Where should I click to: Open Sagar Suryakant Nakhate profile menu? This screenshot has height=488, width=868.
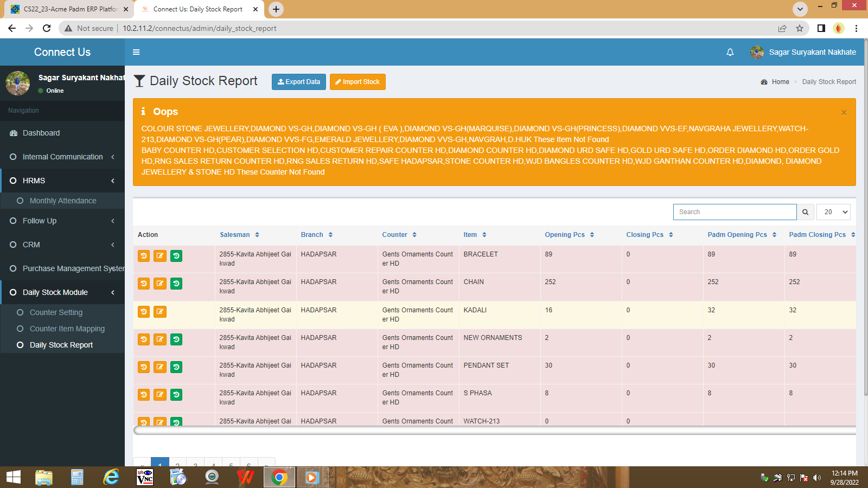(x=803, y=52)
